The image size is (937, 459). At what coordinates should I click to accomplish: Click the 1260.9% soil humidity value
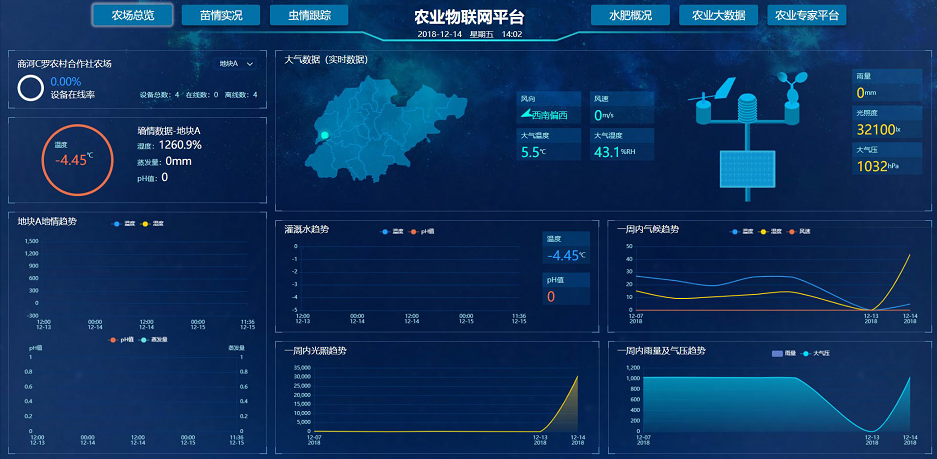[x=180, y=145]
